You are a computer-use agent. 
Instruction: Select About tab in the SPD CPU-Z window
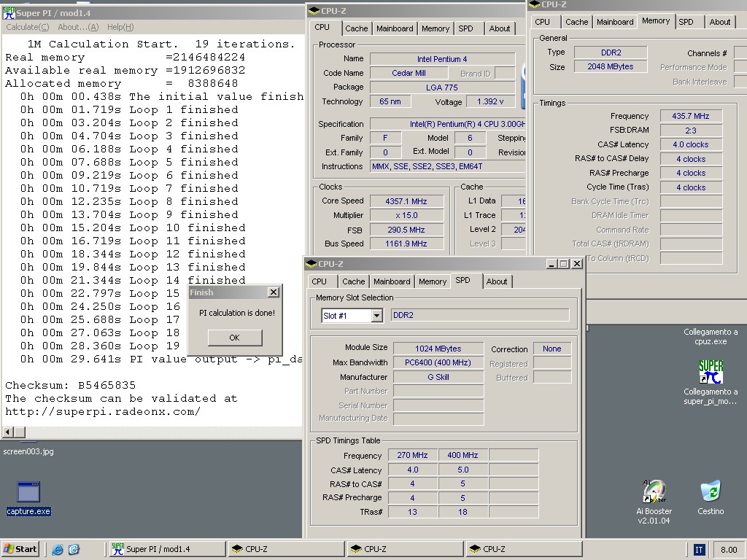tap(496, 281)
